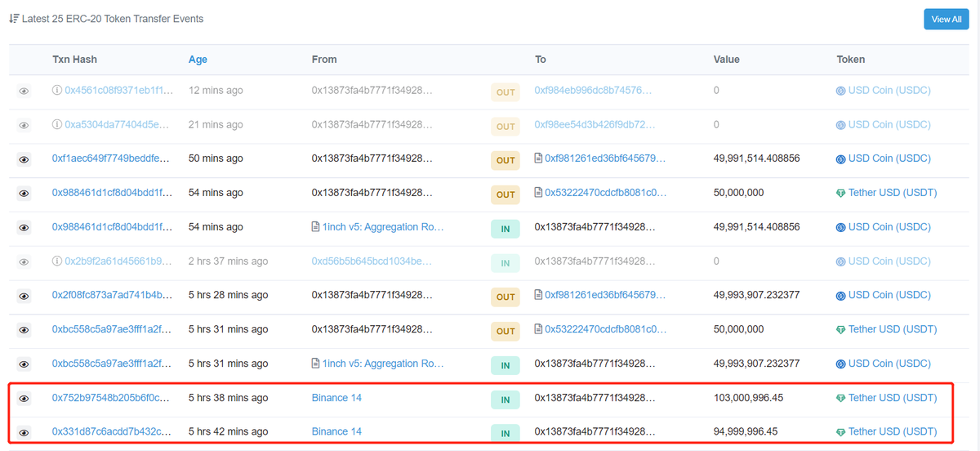
Task: Click info icon beside 0x4561c08f9371eb1f1 hash
Action: coord(57,91)
